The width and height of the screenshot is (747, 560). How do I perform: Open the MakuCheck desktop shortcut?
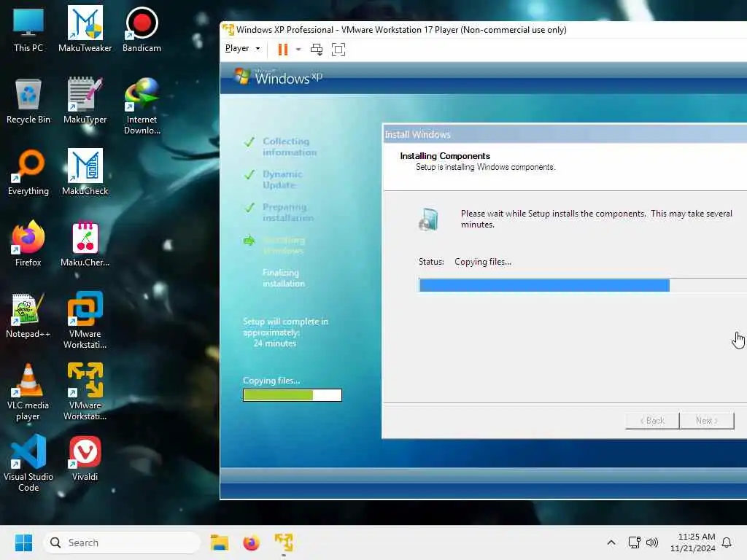(85, 173)
